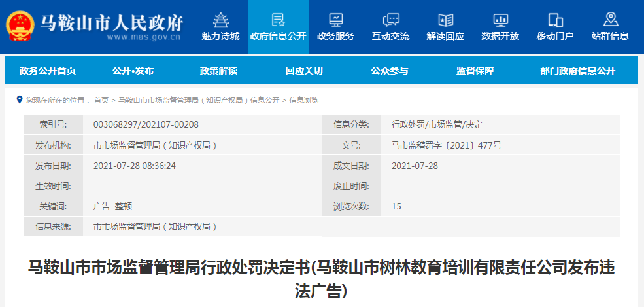The image size is (644, 307).
Task: Click the penalty decision article title
Action: tap(322, 279)
